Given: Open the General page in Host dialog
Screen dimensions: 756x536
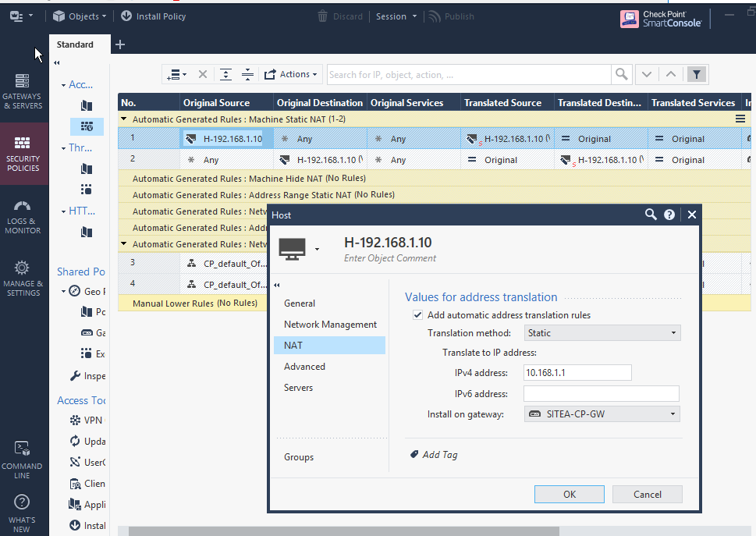Looking at the screenshot, I should pyautogui.click(x=300, y=303).
